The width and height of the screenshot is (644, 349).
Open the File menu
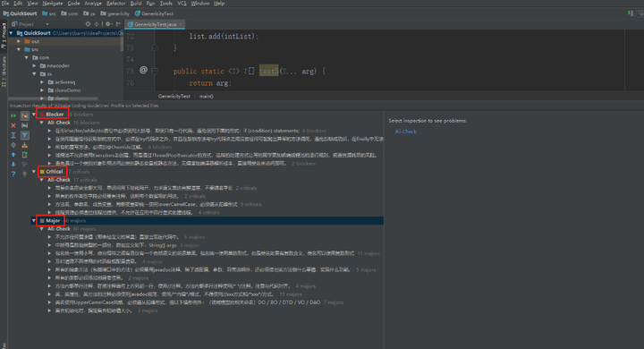(x=5, y=4)
